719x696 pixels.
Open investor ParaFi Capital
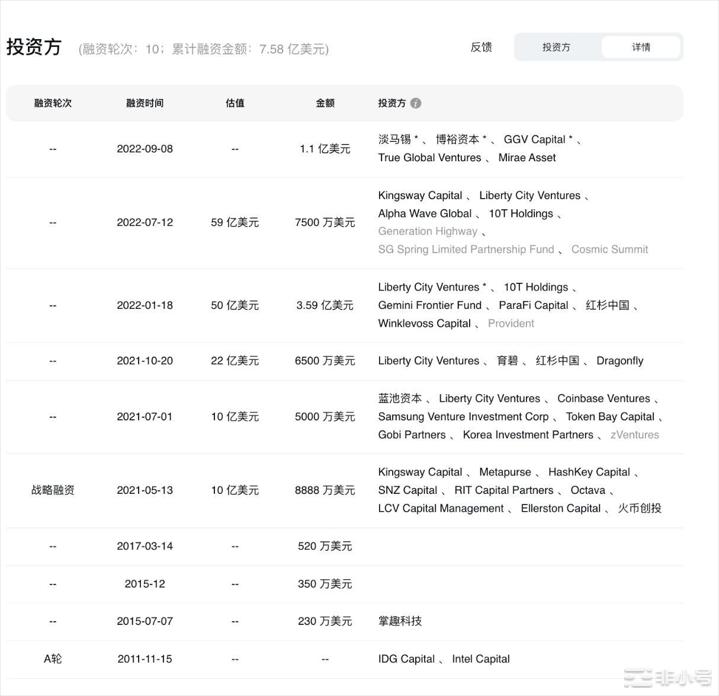(x=533, y=305)
